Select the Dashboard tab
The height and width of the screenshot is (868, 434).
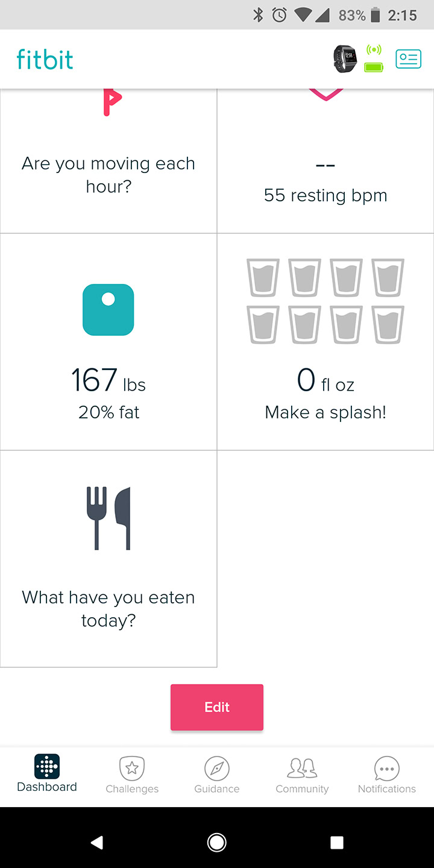click(47, 775)
